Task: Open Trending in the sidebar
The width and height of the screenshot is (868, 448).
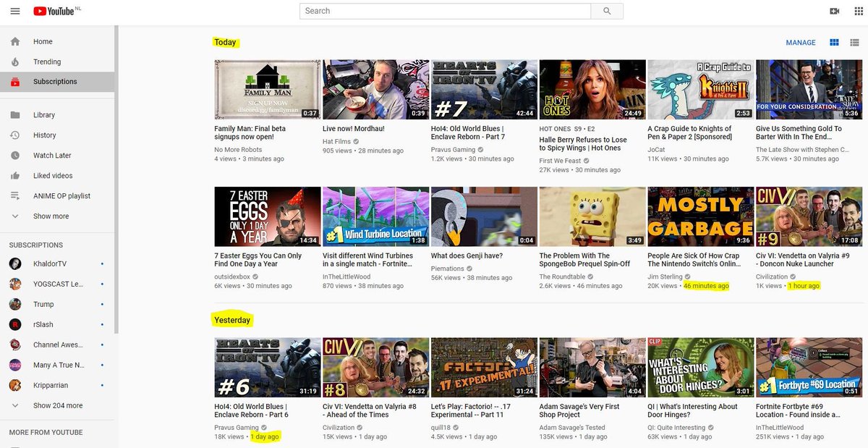Action: (57, 62)
